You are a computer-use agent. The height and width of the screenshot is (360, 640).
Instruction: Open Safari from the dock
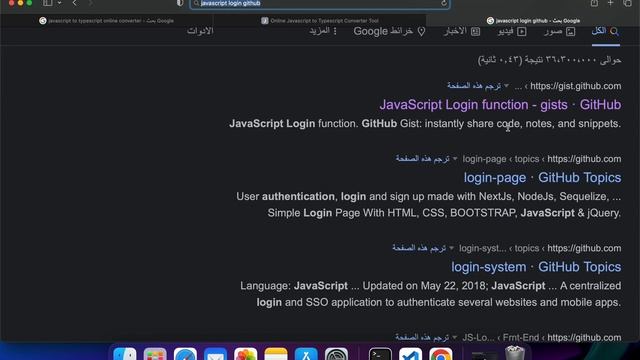pyautogui.click(x=185, y=354)
